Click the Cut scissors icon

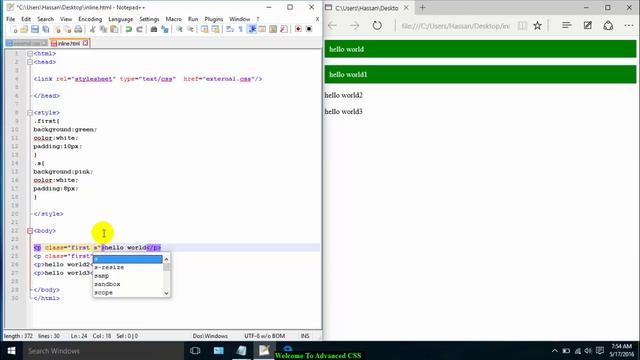93,29
